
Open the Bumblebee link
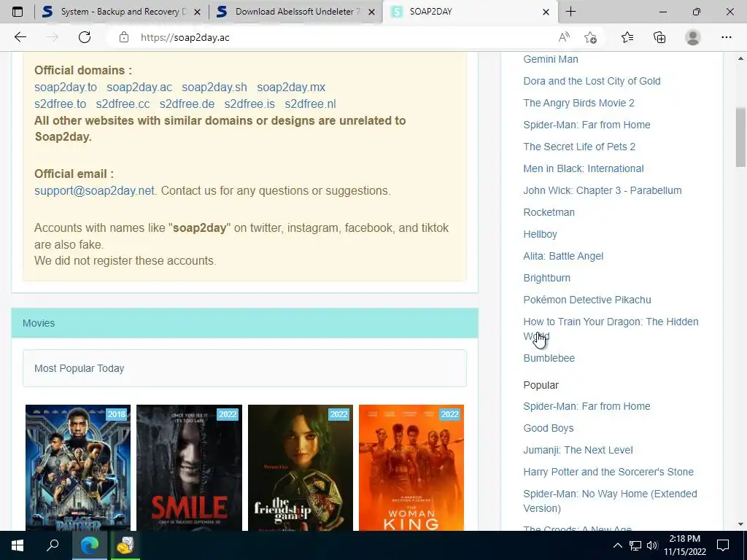click(549, 358)
